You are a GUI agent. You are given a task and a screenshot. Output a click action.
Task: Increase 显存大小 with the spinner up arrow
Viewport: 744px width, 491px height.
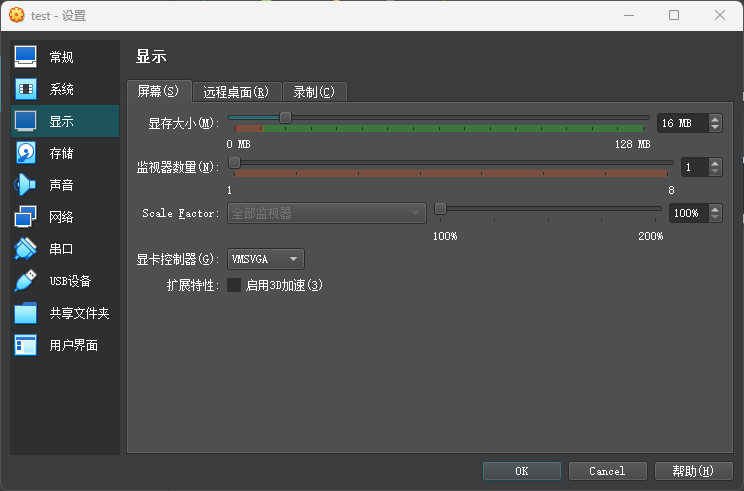click(715, 119)
